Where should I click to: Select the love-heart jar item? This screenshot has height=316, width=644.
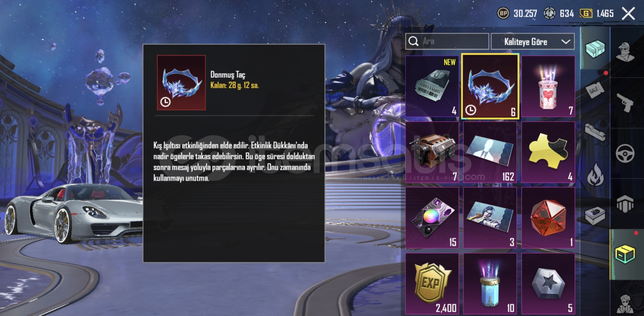pyautogui.click(x=548, y=86)
